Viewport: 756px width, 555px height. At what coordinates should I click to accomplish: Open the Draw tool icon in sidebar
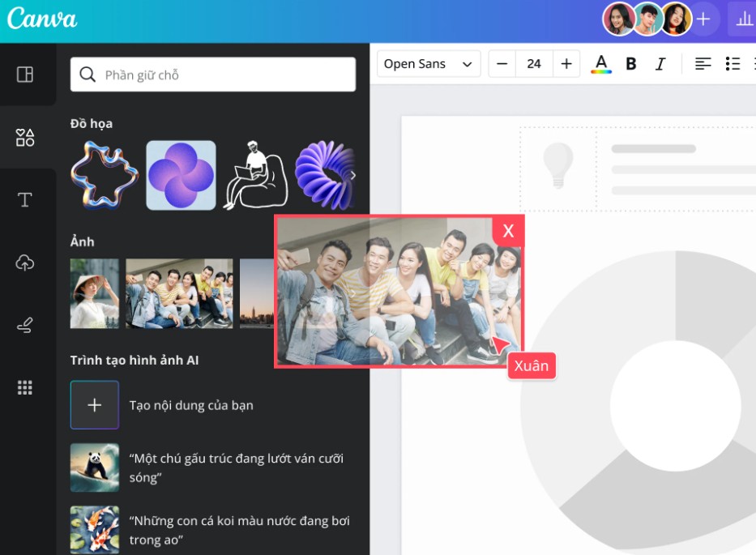tap(25, 325)
